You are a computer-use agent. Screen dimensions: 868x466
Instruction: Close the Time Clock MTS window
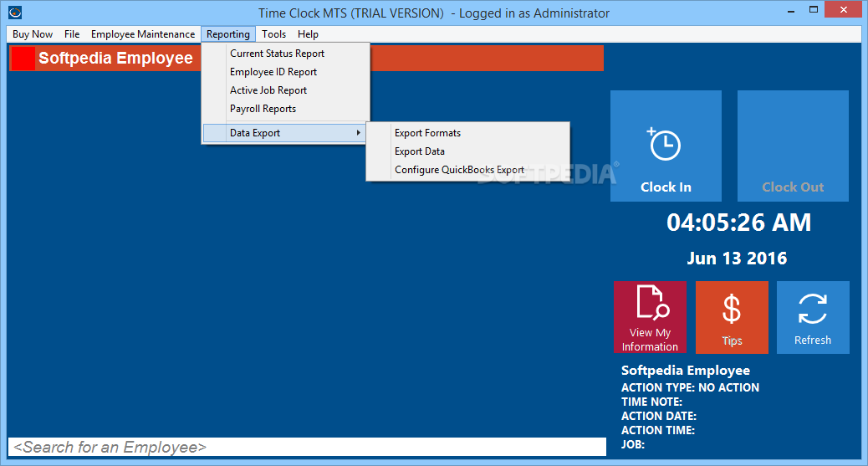click(x=844, y=9)
